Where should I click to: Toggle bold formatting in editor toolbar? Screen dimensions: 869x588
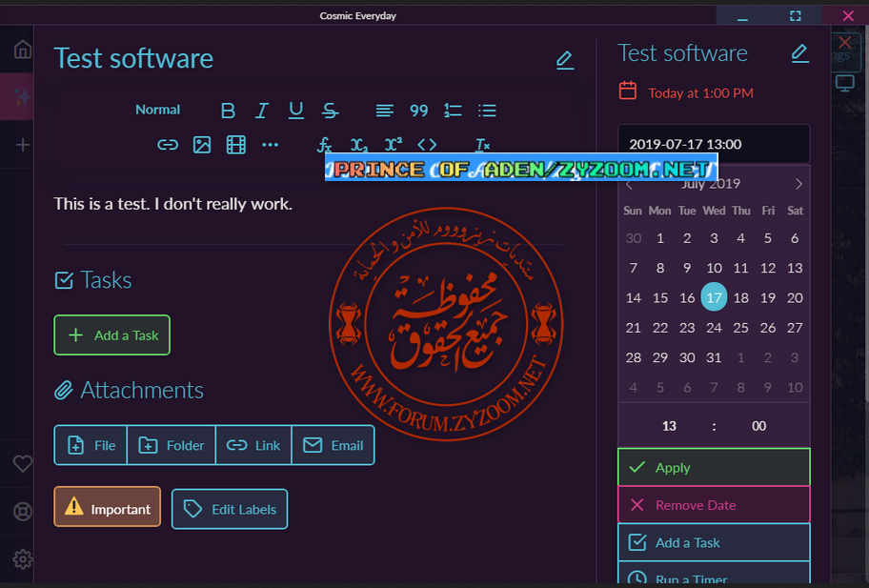228,111
